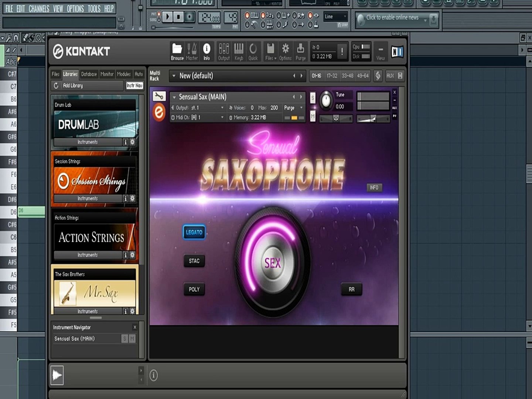Click the Kontakt panic (!) button
The width and height of the screenshot is (532, 399).
(x=342, y=51)
